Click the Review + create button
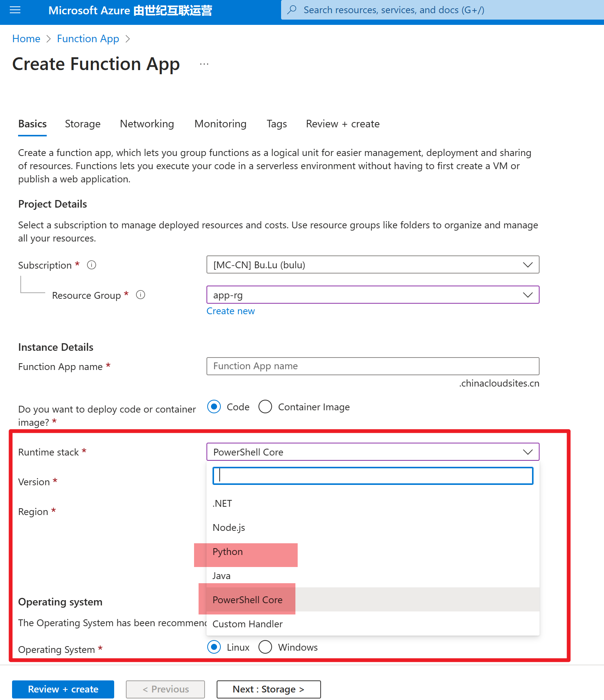604x700 pixels. click(x=63, y=689)
